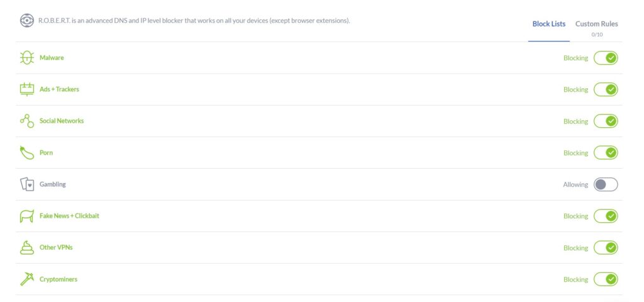644x302 pixels.
Task: Disable the Malware blocking toggle
Action: point(606,58)
